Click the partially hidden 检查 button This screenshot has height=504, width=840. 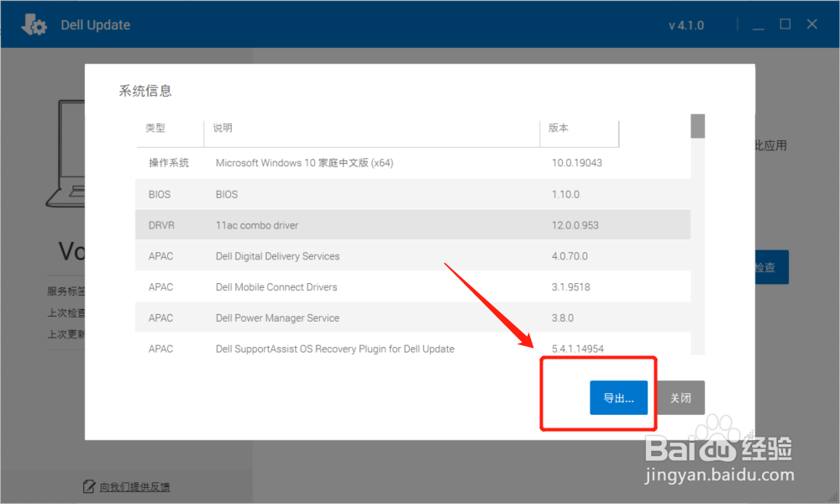click(x=771, y=267)
